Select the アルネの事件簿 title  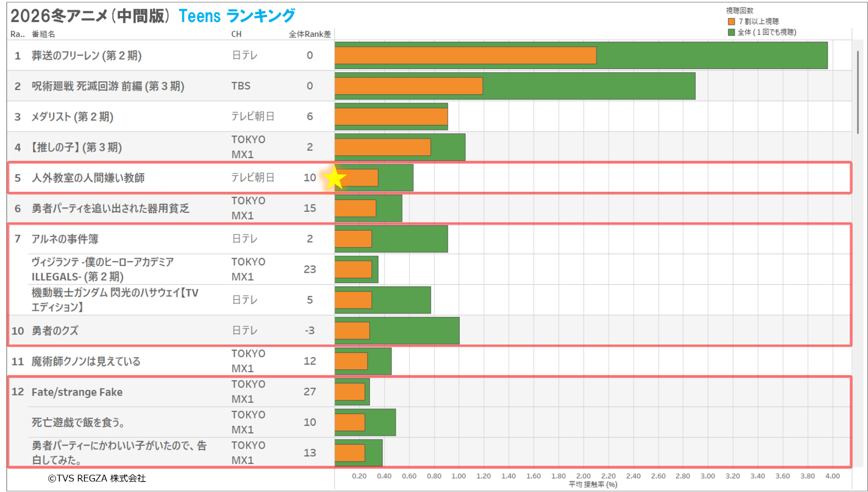click(x=65, y=239)
